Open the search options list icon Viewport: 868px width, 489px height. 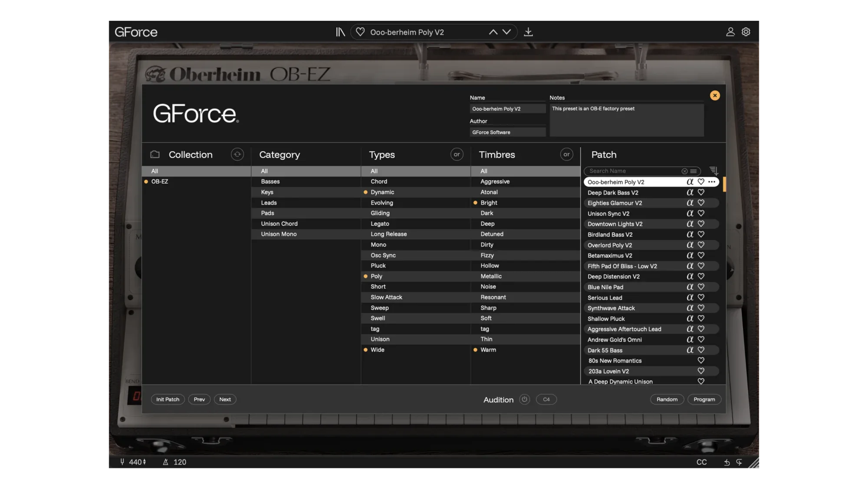694,171
